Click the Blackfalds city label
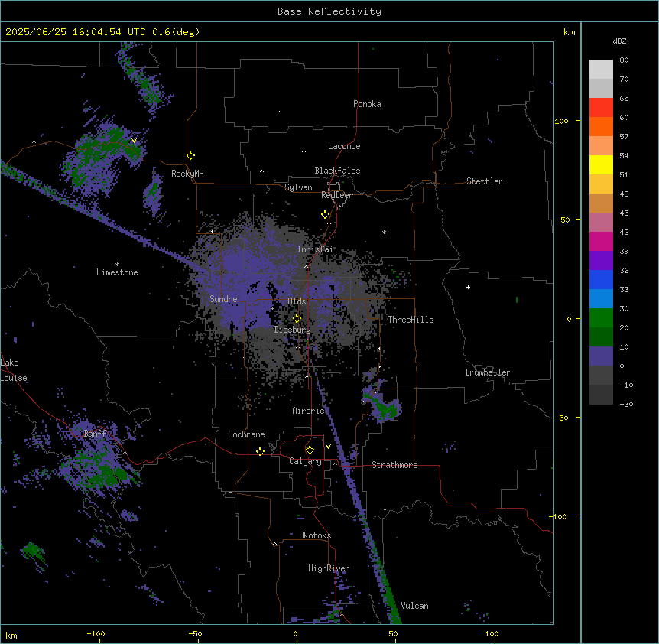The width and height of the screenshot is (659, 644). (x=337, y=171)
